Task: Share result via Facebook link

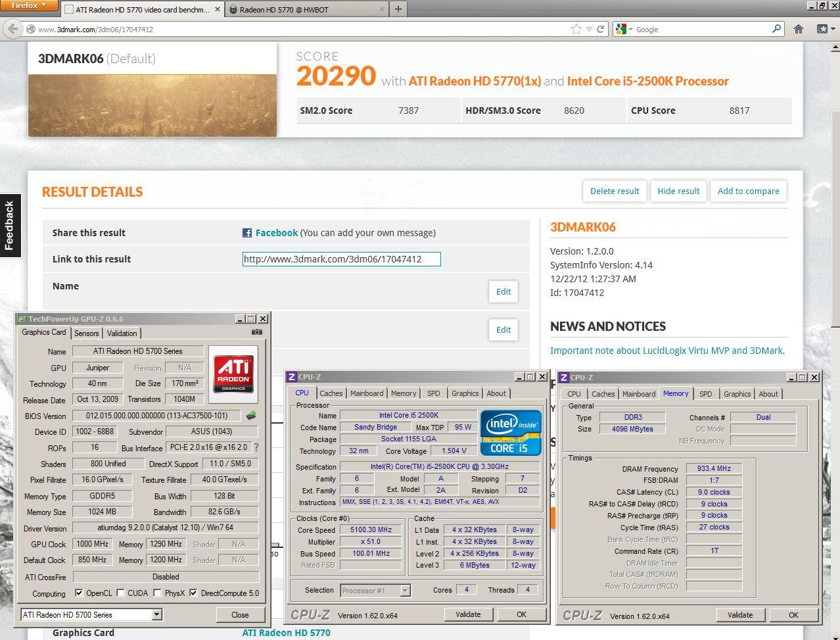Action: 276,233
